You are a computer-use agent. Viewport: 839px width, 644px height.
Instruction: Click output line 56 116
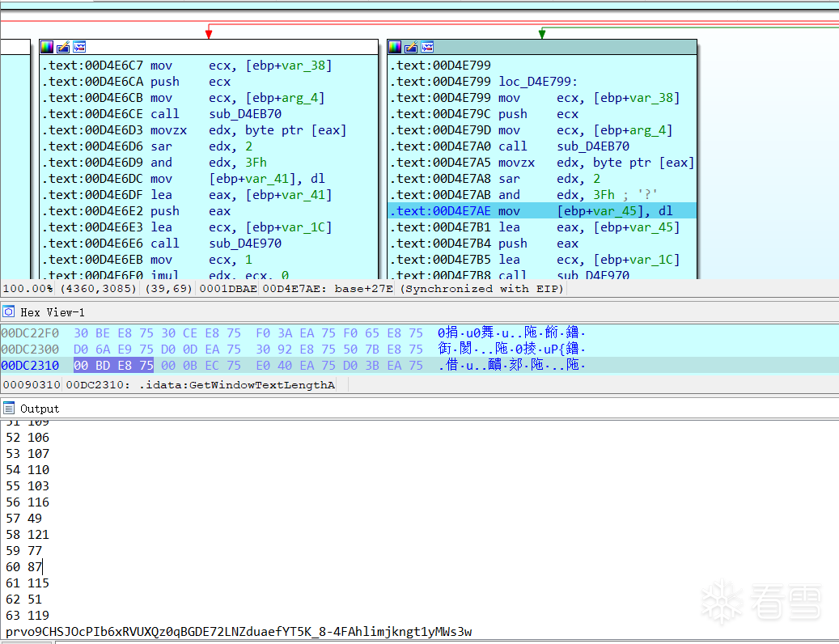coord(28,502)
